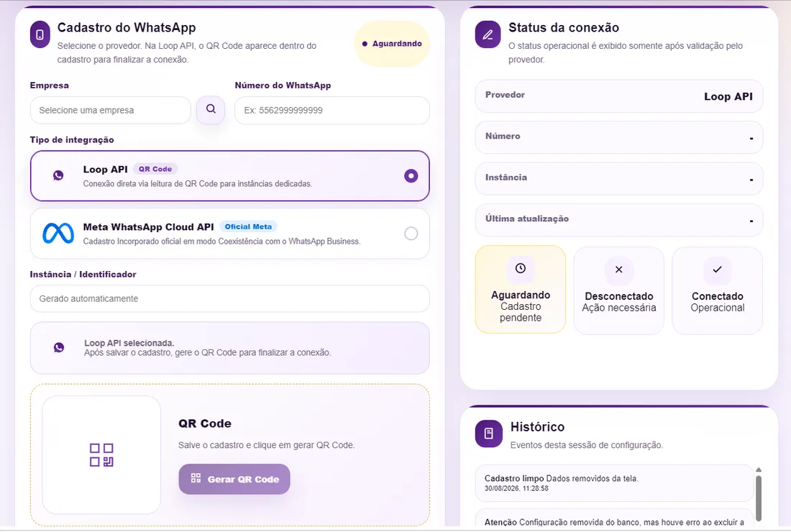Click the Gerar QR Code button
791x532 pixels.
coord(234,479)
